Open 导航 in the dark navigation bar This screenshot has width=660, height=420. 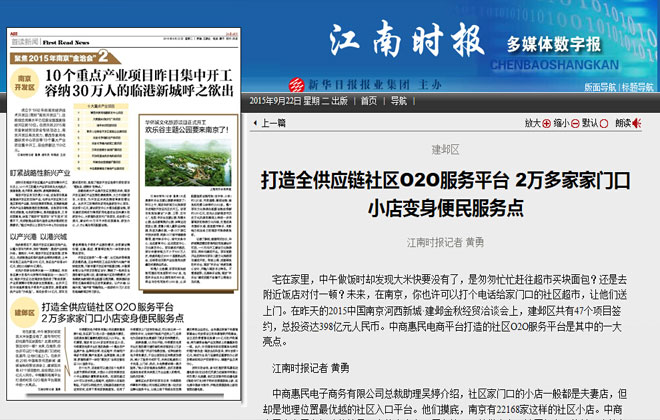tap(398, 101)
